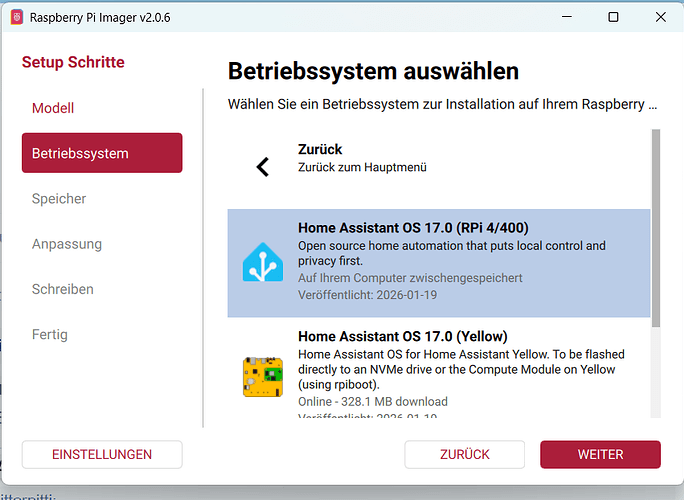Screen dimensions: 684x500
Task: Select Home Assistant OS 17.0 (RPi 4/400)
Action: [x=439, y=263]
